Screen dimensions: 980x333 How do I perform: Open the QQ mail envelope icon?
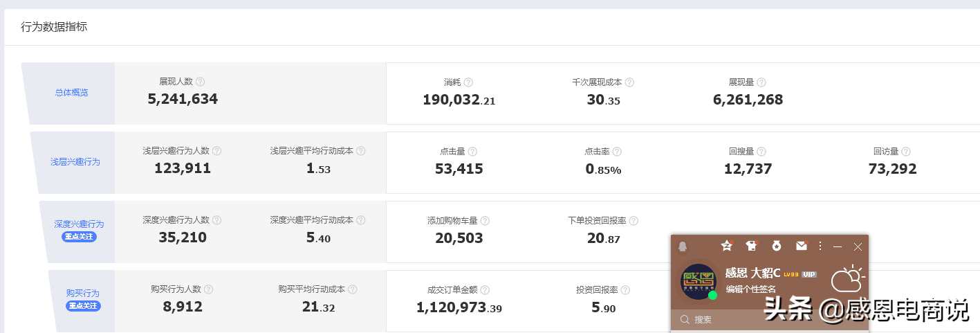[801, 246]
